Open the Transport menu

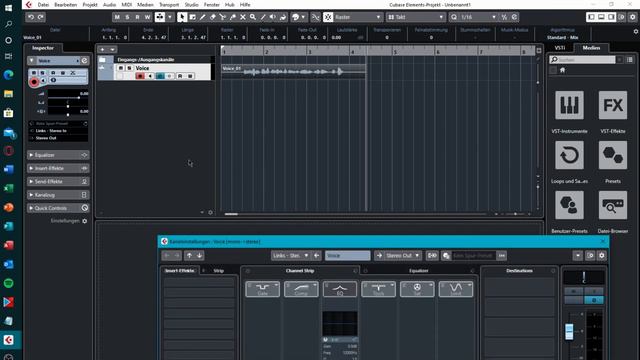click(x=169, y=5)
